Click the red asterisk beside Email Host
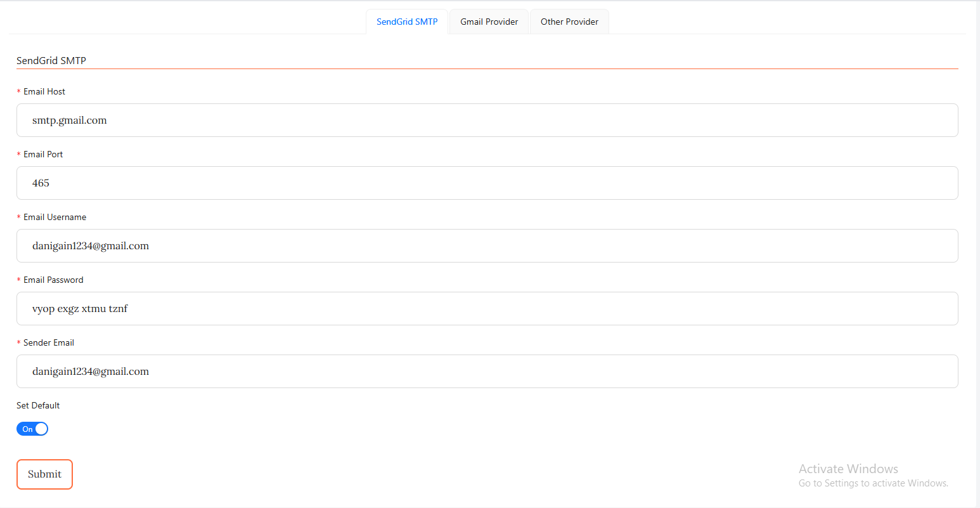This screenshot has height=508, width=980. pyautogui.click(x=19, y=93)
